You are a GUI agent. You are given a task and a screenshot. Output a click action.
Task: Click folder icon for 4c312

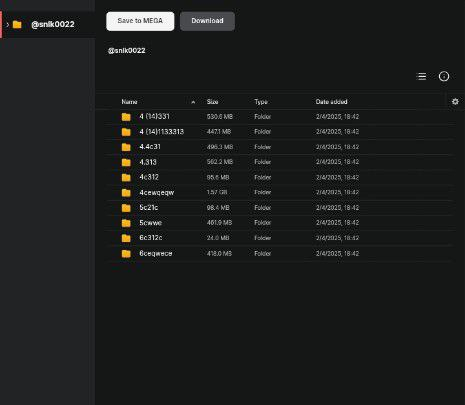pyautogui.click(x=126, y=177)
